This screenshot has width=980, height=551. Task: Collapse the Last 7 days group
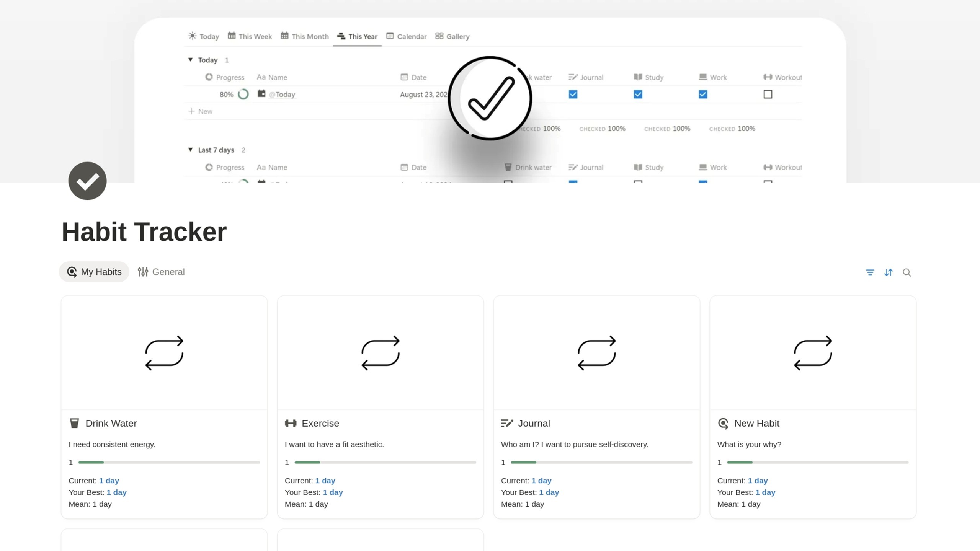[x=190, y=150]
